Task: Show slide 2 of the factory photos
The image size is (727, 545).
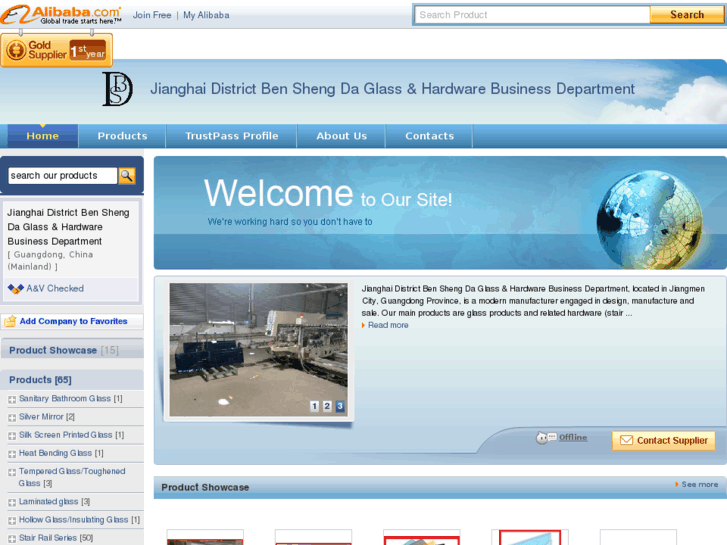Action: [x=327, y=406]
